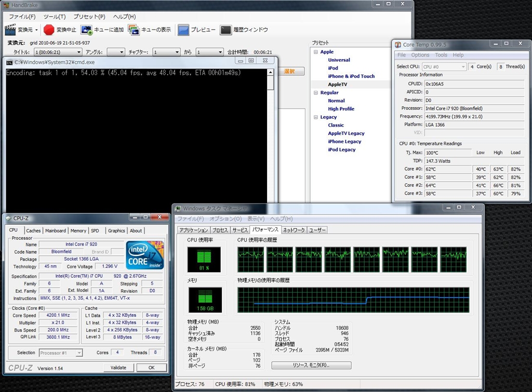
Task: Click the Add to Queue (キューに追加) icon
Action: click(x=86, y=30)
